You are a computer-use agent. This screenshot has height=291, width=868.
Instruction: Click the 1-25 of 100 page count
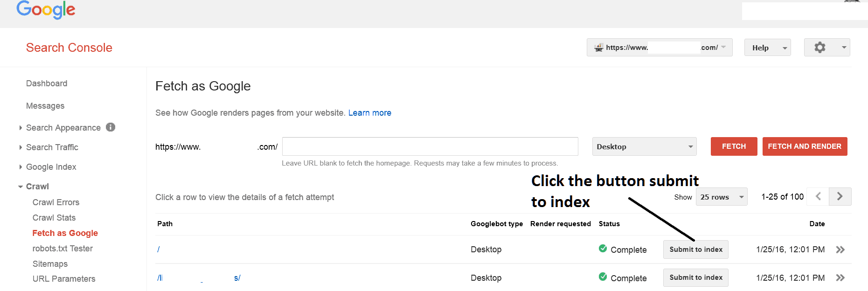[x=782, y=197]
